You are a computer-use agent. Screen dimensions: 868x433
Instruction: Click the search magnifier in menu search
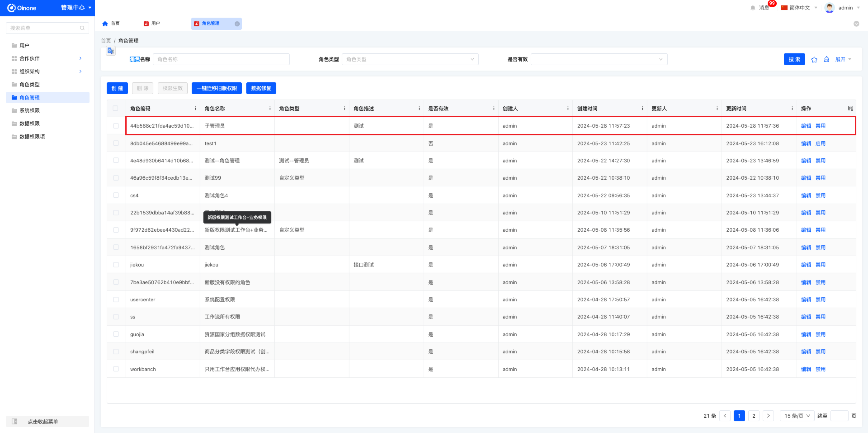pyautogui.click(x=82, y=28)
